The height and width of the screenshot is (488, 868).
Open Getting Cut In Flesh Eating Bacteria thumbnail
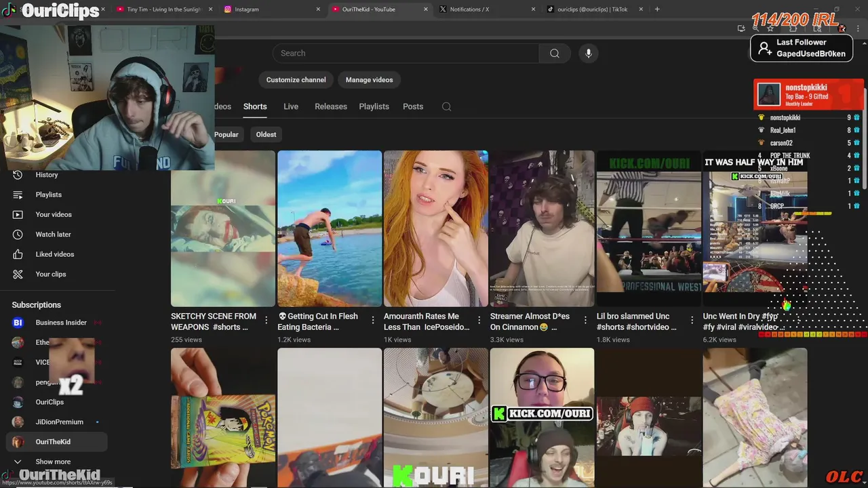click(x=330, y=228)
